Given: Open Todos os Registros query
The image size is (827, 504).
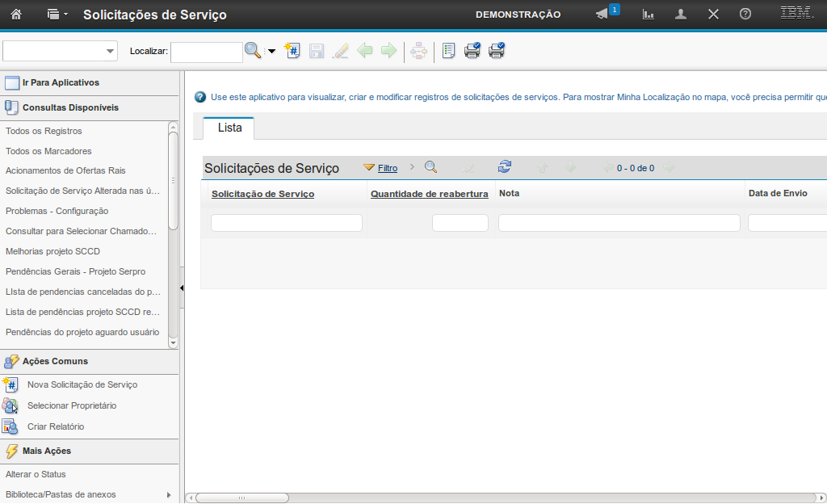Looking at the screenshot, I should pyautogui.click(x=44, y=131).
